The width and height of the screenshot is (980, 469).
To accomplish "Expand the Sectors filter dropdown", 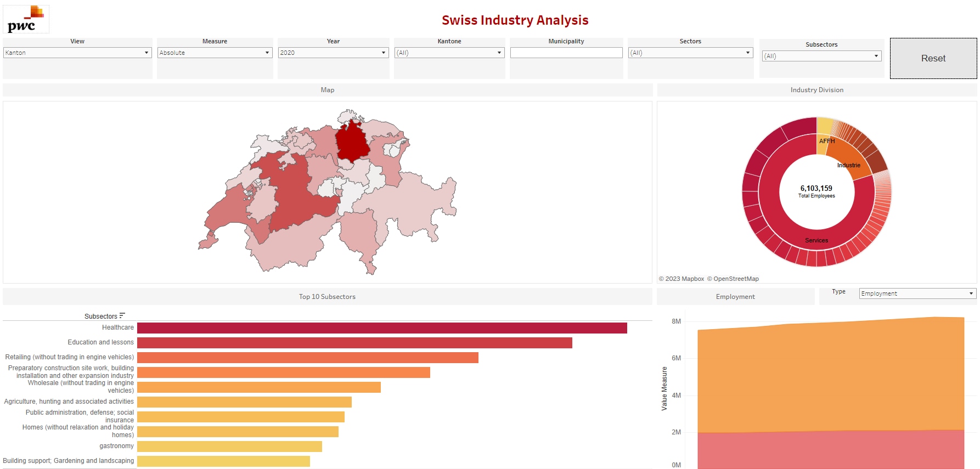I will [690, 53].
